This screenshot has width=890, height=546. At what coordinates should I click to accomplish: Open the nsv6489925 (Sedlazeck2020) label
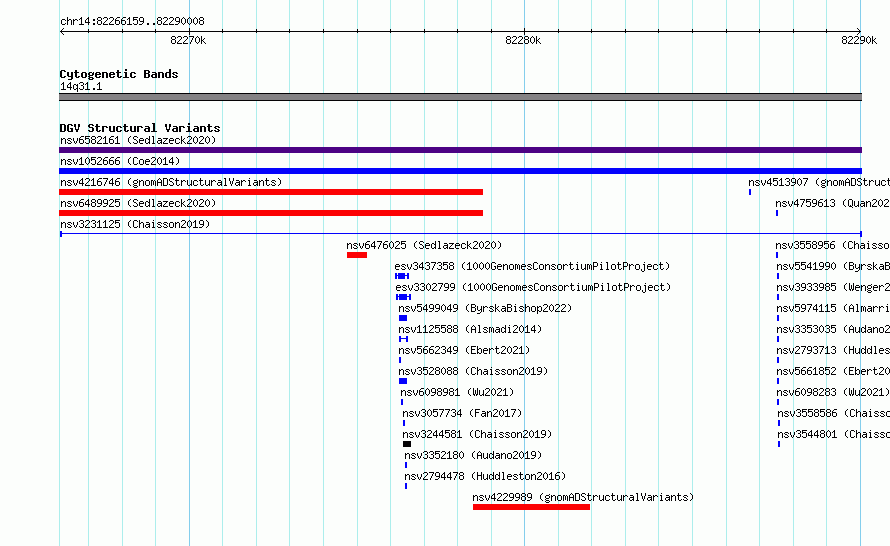coord(138,203)
